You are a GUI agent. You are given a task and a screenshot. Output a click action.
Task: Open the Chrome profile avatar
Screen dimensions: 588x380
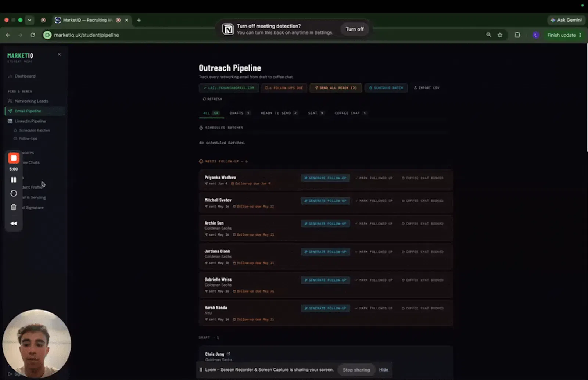(x=535, y=35)
